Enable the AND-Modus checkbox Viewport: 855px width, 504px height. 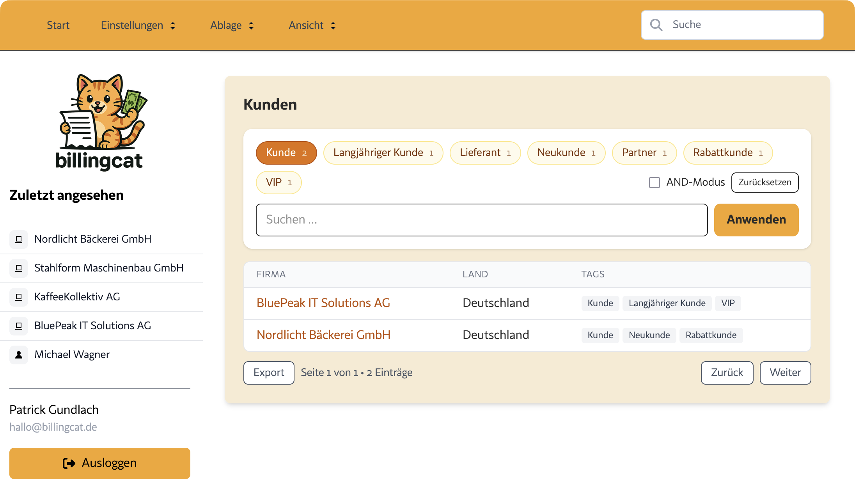point(654,183)
